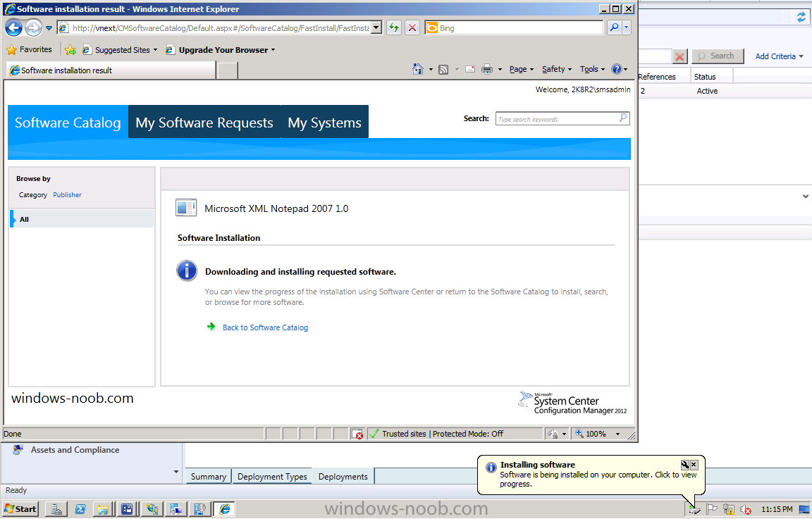Expand the Print options dropdown arrow
This screenshot has width=812, height=519.
click(500, 69)
